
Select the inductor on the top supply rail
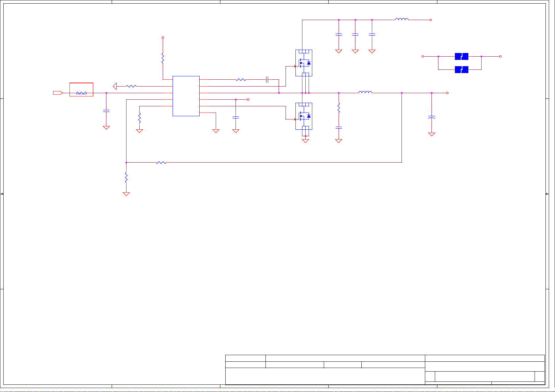pyautogui.click(x=402, y=19)
